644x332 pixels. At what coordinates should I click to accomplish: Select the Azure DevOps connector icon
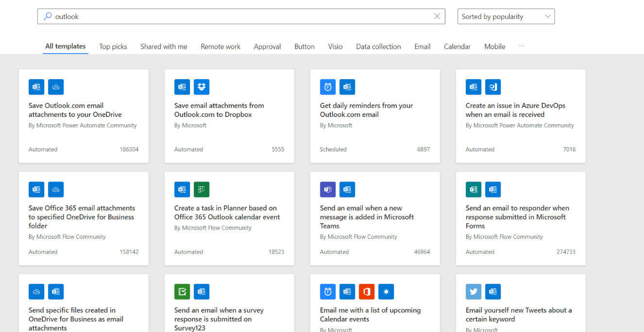[x=492, y=86]
